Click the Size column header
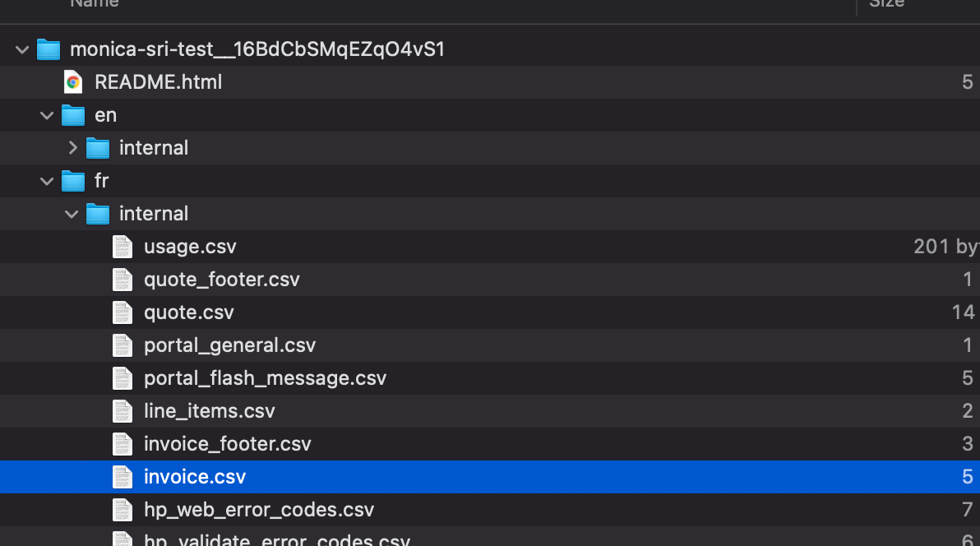This screenshot has width=980, height=546. point(886,5)
